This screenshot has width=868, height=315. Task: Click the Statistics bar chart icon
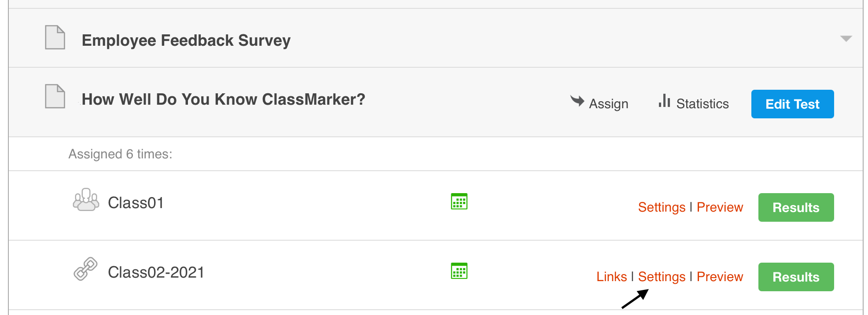664,101
